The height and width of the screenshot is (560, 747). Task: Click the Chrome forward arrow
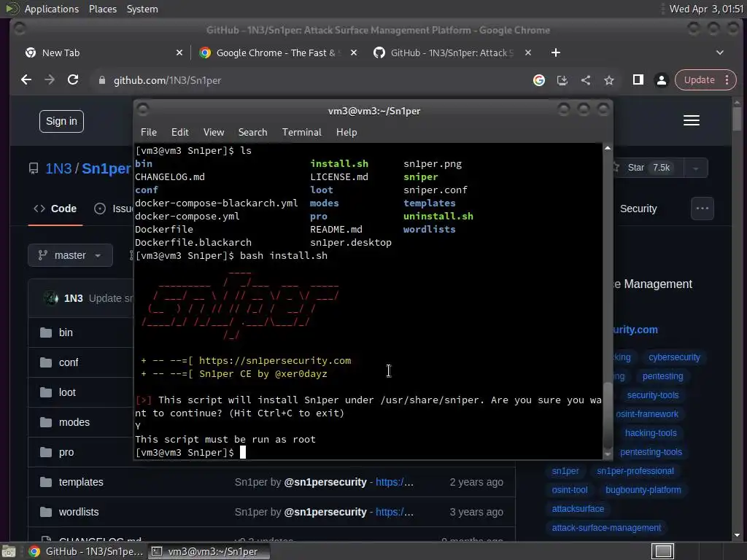(50, 80)
